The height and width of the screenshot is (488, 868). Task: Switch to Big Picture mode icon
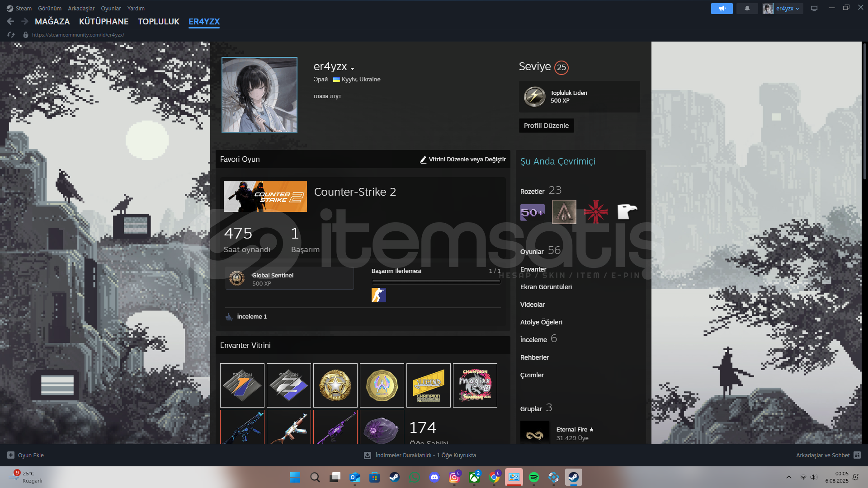click(814, 8)
